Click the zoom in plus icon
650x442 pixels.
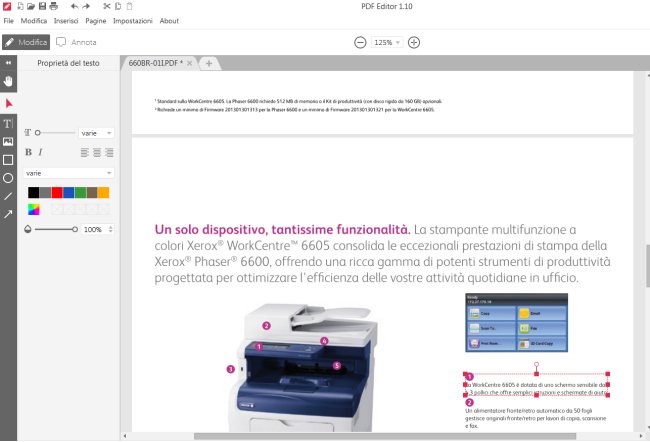pyautogui.click(x=414, y=42)
